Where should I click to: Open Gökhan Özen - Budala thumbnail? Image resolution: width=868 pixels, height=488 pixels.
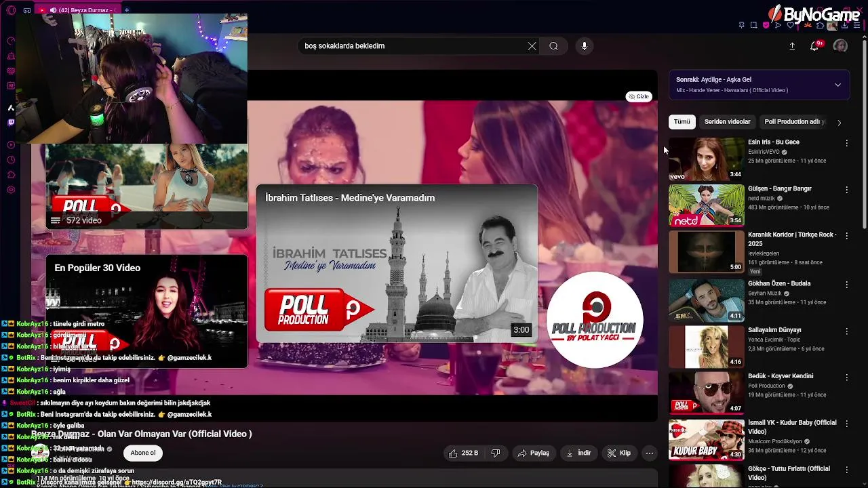706,300
